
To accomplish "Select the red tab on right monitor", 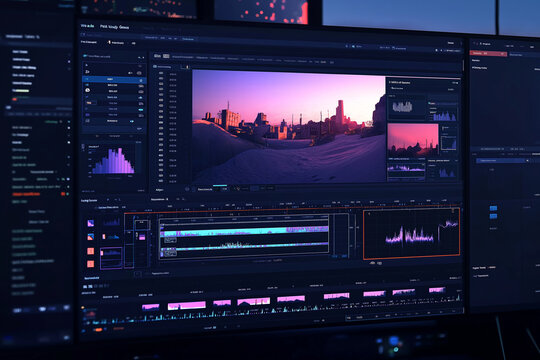I will click(x=488, y=53).
